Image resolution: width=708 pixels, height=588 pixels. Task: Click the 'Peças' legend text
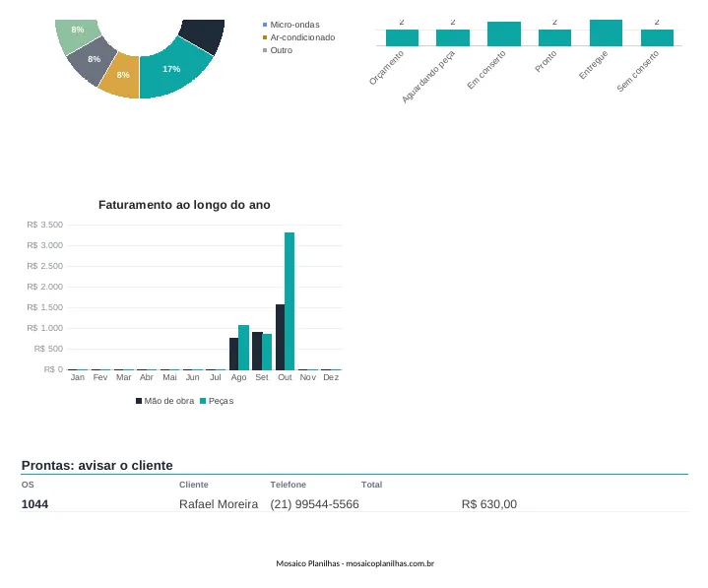pyautogui.click(x=221, y=401)
